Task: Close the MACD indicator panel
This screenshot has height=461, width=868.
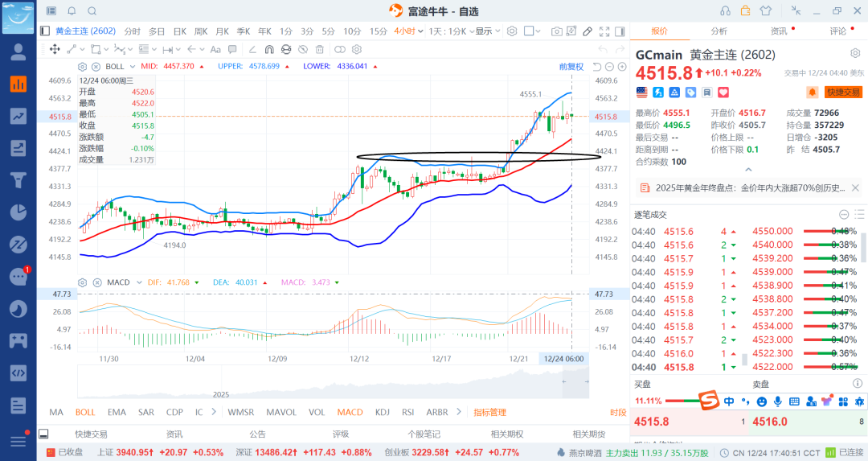Action: point(95,282)
